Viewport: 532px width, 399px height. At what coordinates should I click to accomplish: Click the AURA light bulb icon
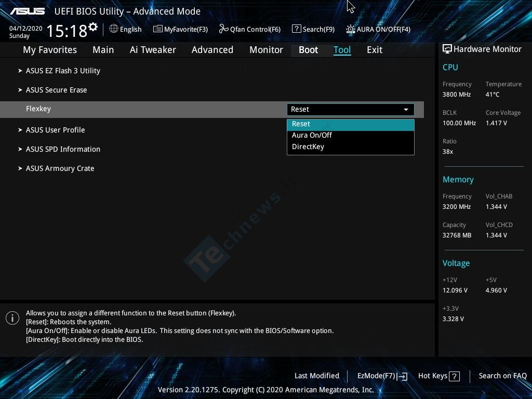(x=351, y=29)
